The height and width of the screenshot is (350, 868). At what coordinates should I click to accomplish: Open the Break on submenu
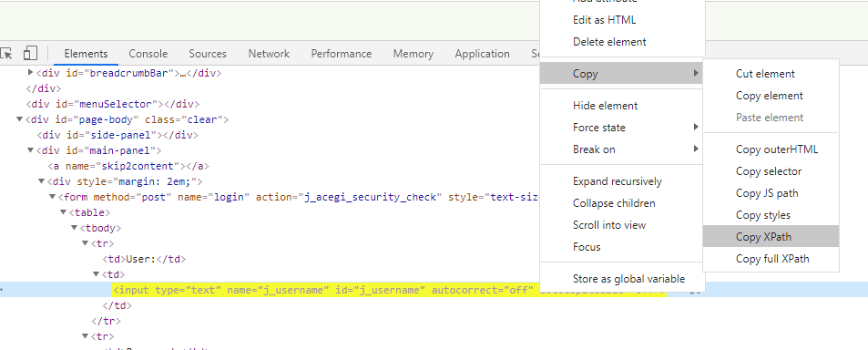click(622, 149)
